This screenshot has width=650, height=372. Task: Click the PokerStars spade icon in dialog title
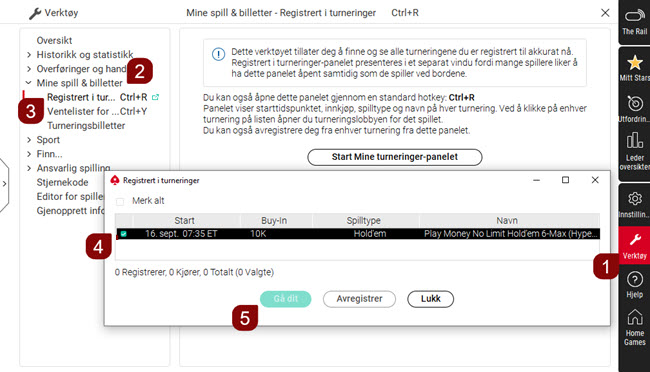tap(115, 180)
